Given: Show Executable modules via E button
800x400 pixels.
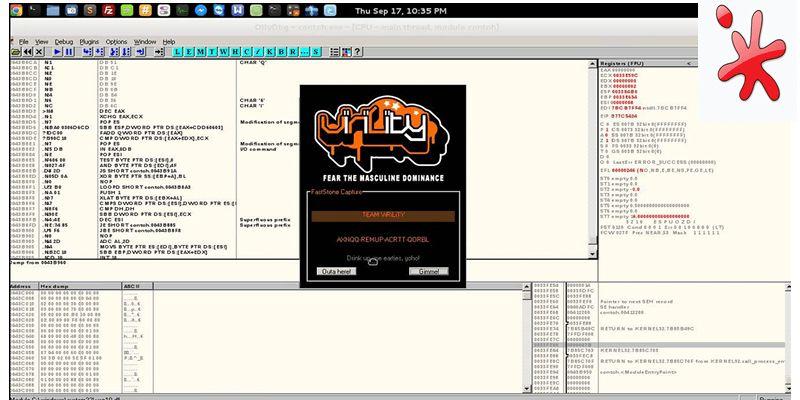Looking at the screenshot, I should pos(189,52).
